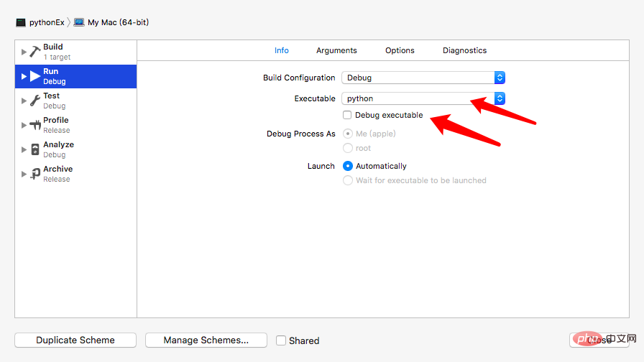Click the Analyze icon in sidebar
Screen dimensions: 644x362
pos(35,149)
